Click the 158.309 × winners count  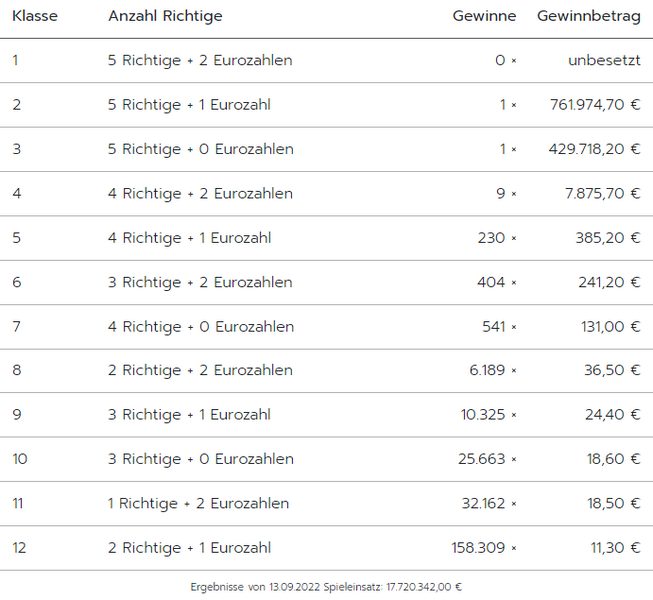point(484,548)
